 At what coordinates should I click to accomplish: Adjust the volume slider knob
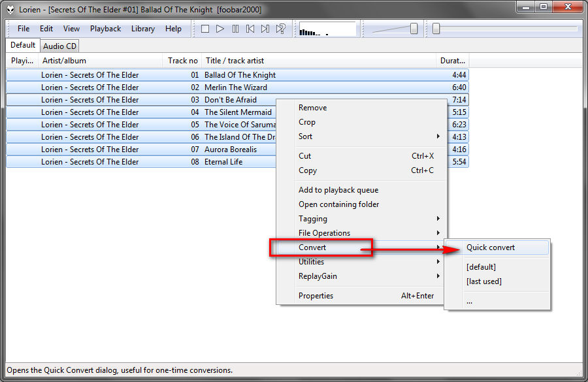(414, 29)
